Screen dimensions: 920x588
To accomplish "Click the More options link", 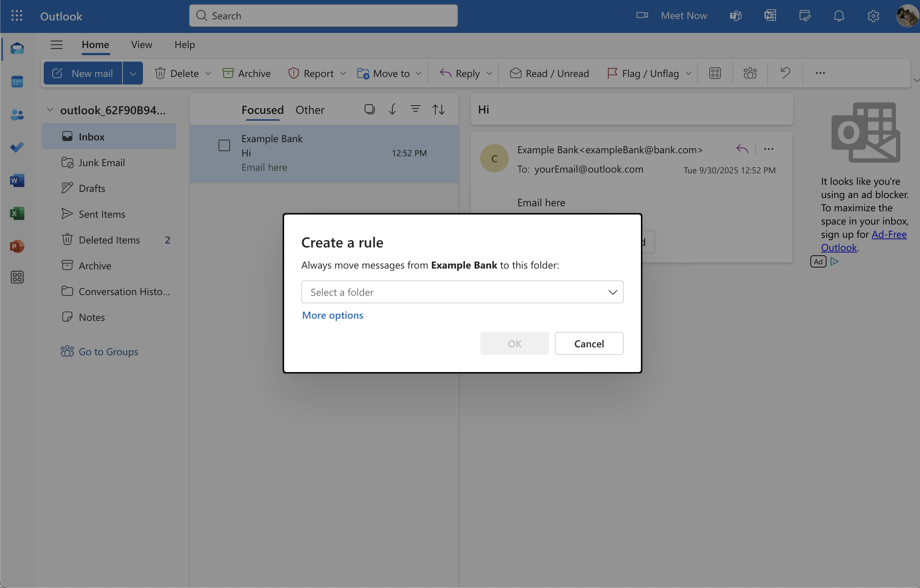I will pos(332,315).
